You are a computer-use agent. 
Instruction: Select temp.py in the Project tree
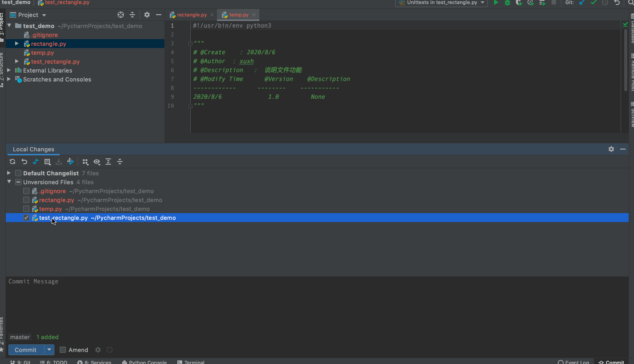pyautogui.click(x=42, y=53)
